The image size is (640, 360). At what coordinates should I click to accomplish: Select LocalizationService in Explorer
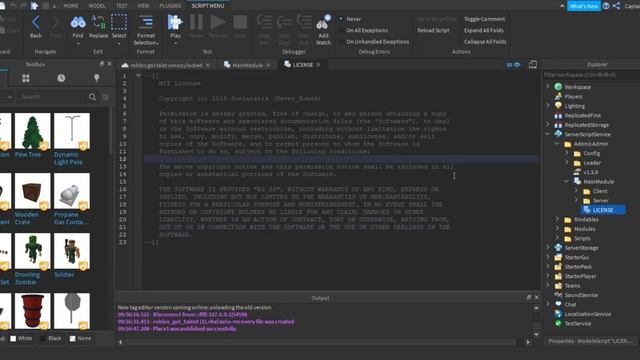coord(587,314)
